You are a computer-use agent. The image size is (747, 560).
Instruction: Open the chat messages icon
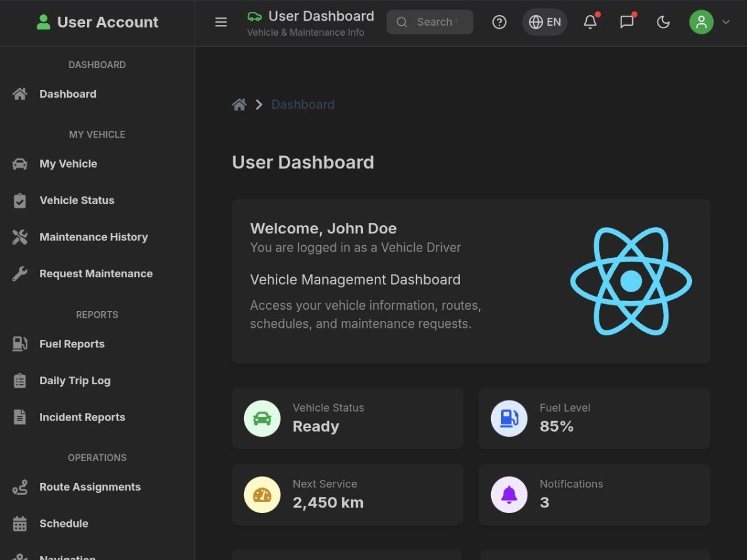point(626,22)
